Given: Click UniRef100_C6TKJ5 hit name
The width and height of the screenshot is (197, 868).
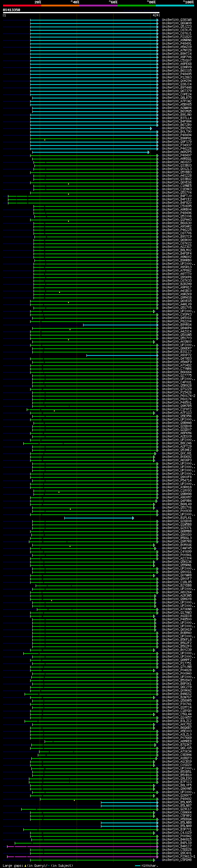Looking at the screenshot, I should [177, 30].
